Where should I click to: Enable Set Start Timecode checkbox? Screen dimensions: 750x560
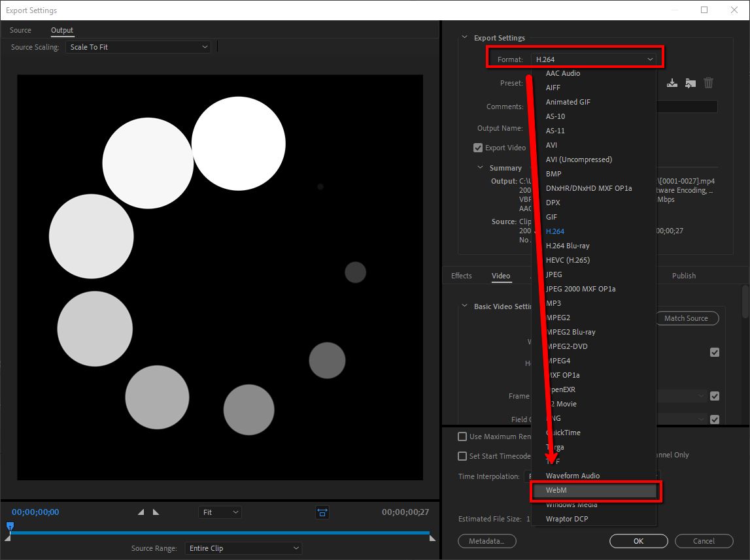click(462, 456)
